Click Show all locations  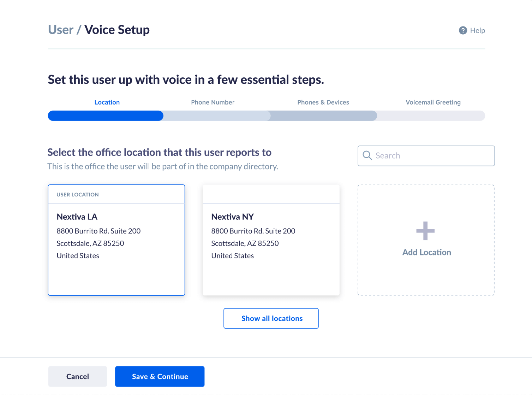(271, 318)
